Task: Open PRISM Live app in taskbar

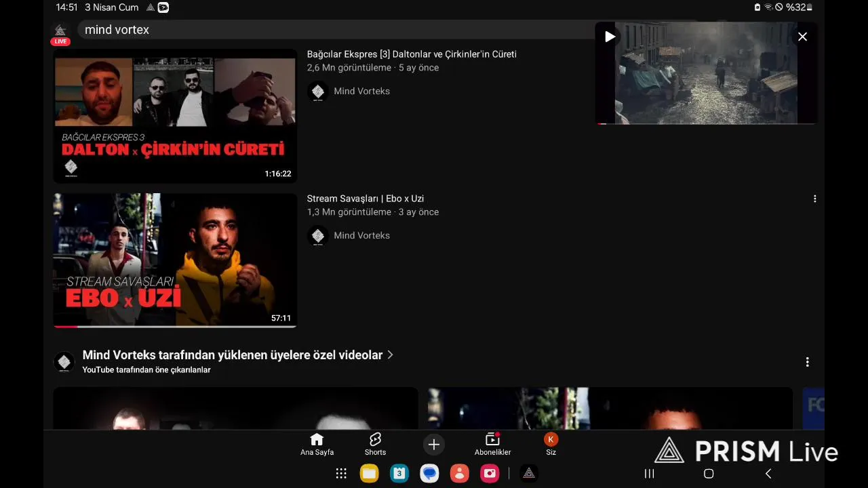Action: tap(529, 474)
